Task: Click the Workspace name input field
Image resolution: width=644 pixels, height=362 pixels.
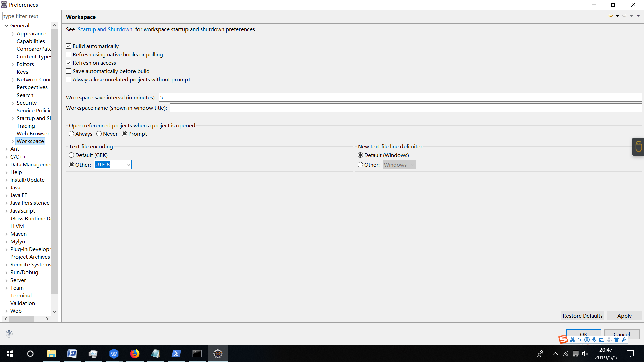Action: pyautogui.click(x=405, y=108)
